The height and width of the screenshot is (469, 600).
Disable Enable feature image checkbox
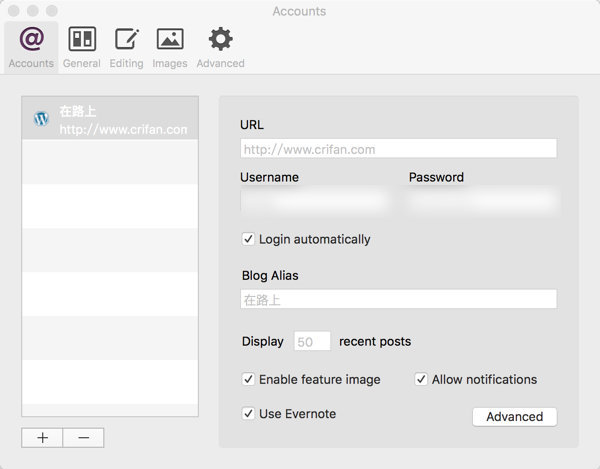[248, 380]
